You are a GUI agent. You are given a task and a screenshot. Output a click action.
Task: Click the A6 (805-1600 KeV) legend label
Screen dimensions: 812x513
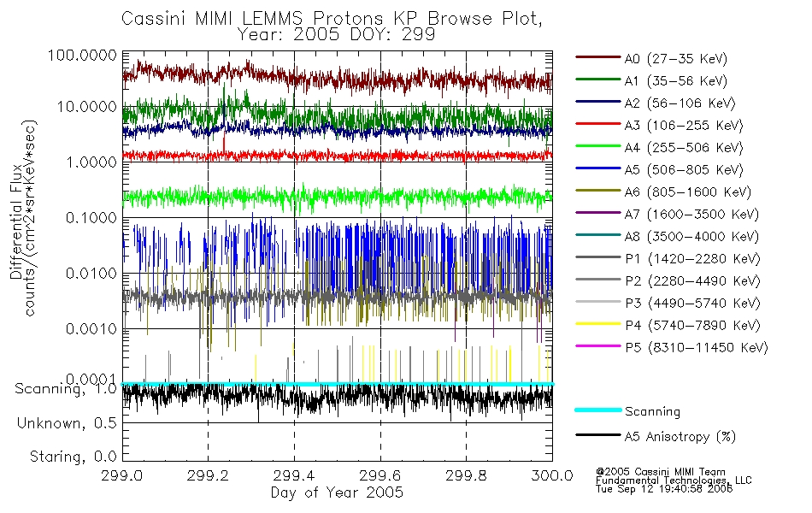(x=688, y=192)
